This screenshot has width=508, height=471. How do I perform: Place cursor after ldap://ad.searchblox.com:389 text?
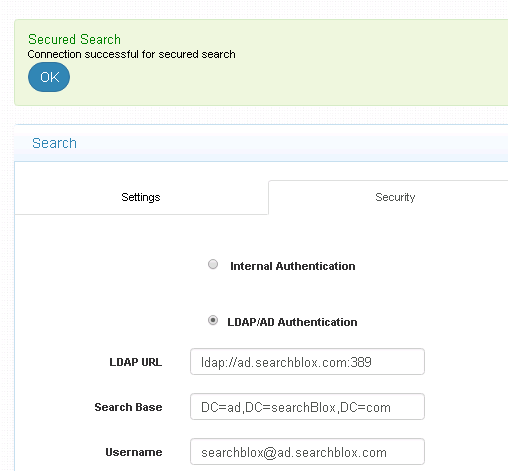[373, 362]
